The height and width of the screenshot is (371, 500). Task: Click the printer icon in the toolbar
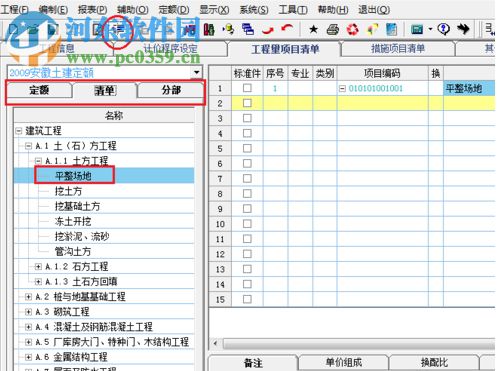(x=333, y=30)
